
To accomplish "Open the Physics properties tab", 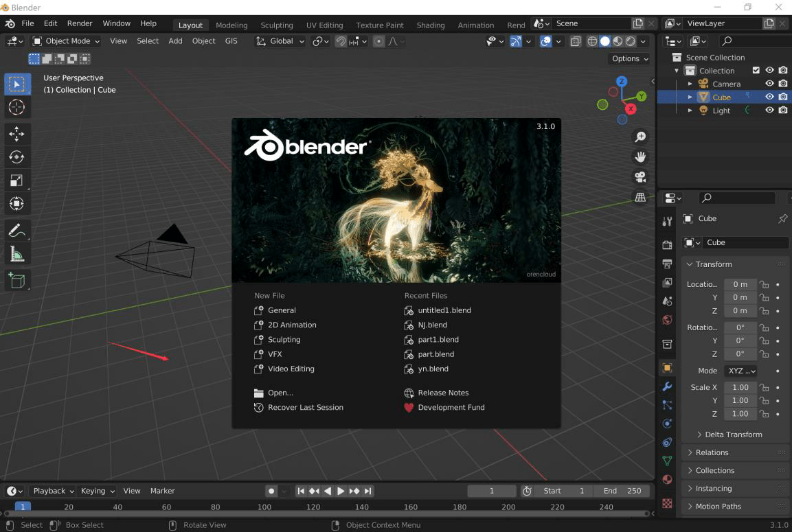I will (x=667, y=424).
